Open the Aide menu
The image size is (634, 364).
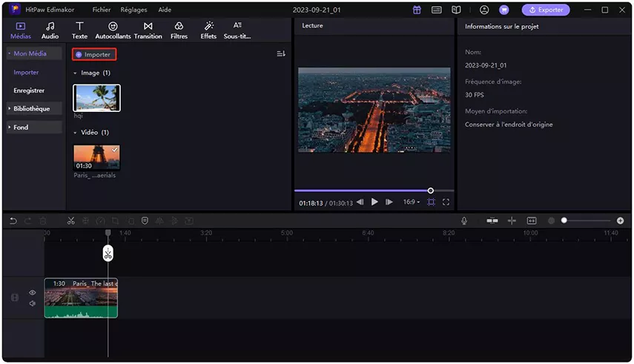(165, 10)
